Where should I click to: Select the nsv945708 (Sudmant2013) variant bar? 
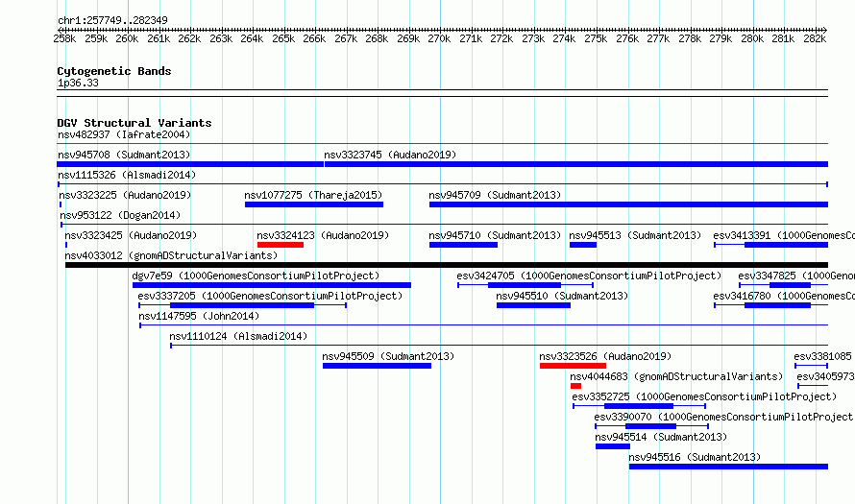pos(190,164)
